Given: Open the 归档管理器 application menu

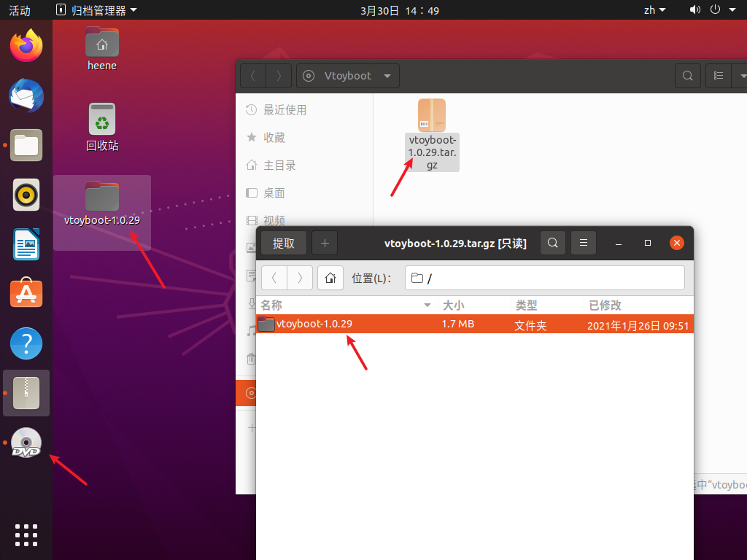Looking at the screenshot, I should 96,10.
